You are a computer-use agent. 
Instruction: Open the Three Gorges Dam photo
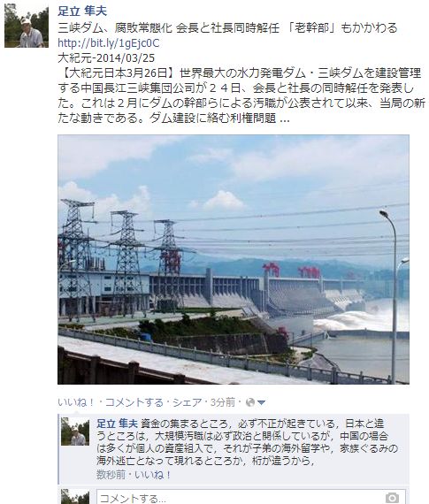tap(234, 259)
